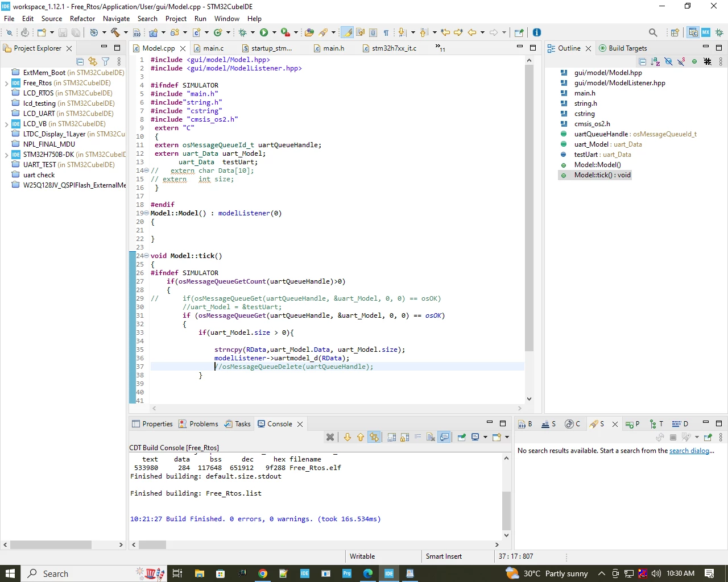Click the Open Perspective icon
This screenshot has width=728, height=582.
675,32
